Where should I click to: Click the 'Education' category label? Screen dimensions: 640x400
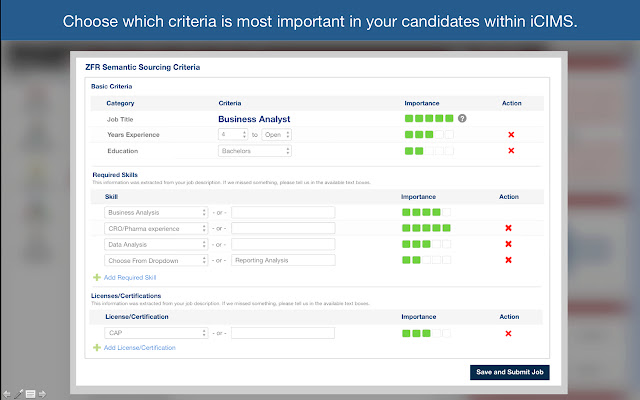point(122,151)
